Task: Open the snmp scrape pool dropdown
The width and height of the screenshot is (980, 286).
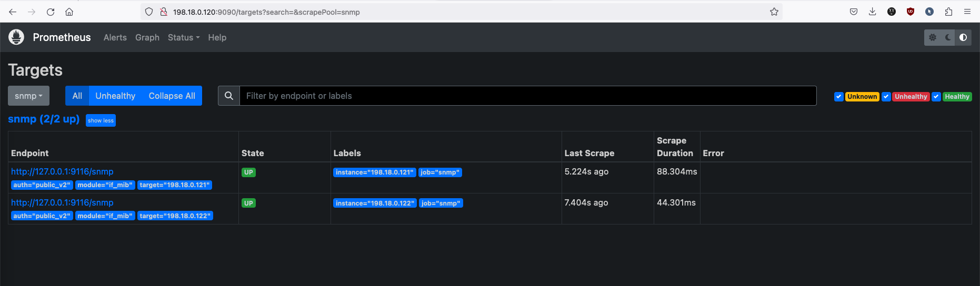Action: [x=28, y=96]
